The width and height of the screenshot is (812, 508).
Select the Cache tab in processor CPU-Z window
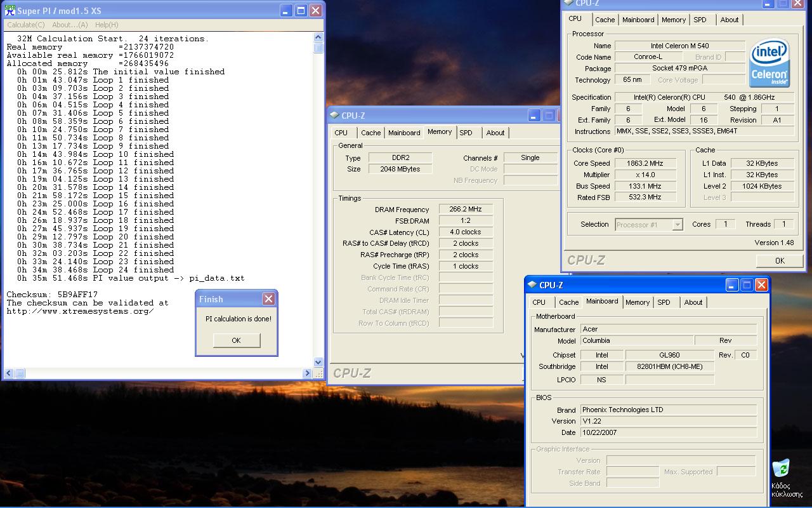(605, 20)
